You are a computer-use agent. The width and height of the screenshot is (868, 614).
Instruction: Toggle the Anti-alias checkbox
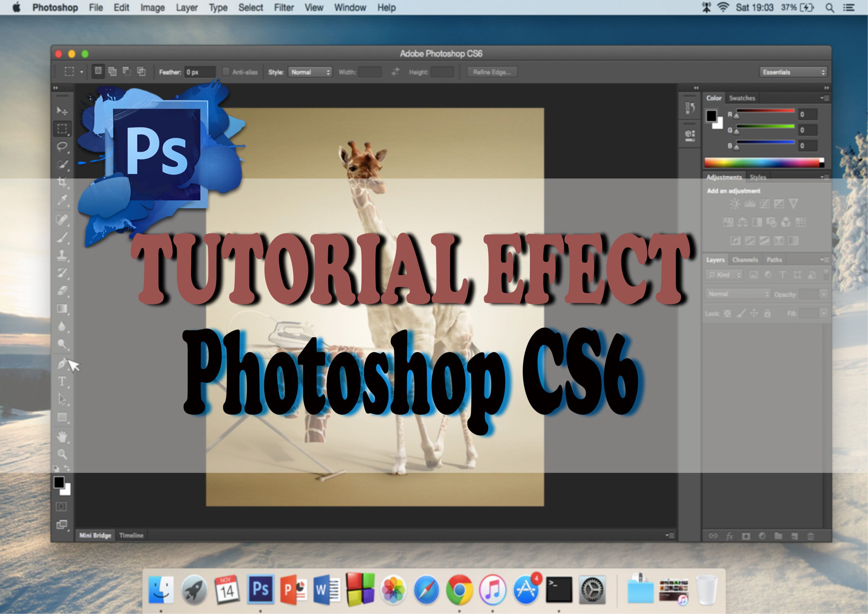coord(226,72)
